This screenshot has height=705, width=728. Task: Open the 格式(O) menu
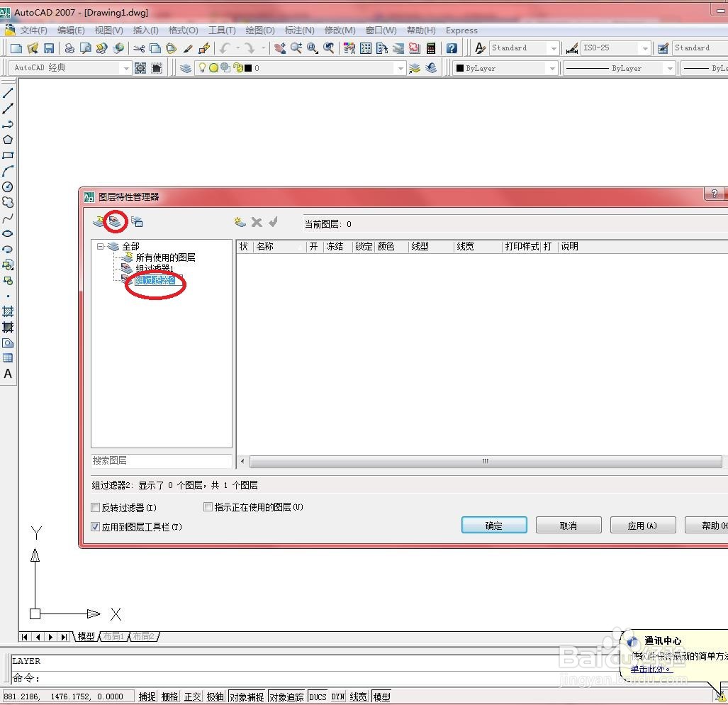[x=183, y=30]
